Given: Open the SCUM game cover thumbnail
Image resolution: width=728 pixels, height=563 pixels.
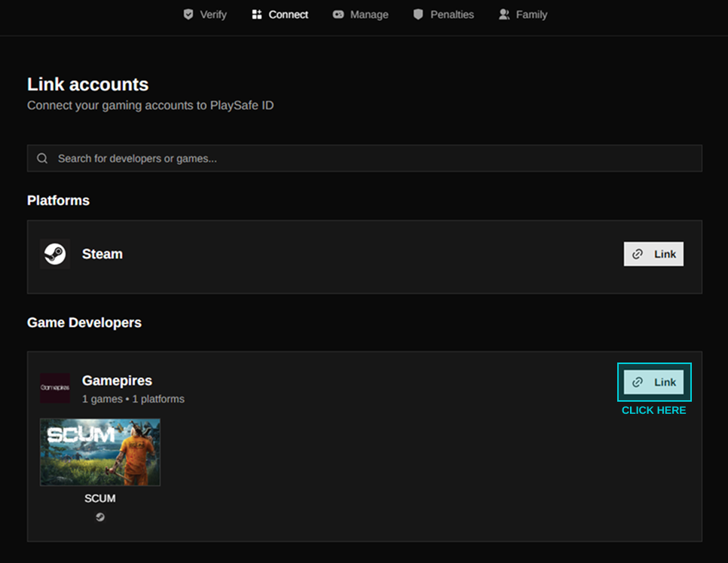Looking at the screenshot, I should 100,452.
